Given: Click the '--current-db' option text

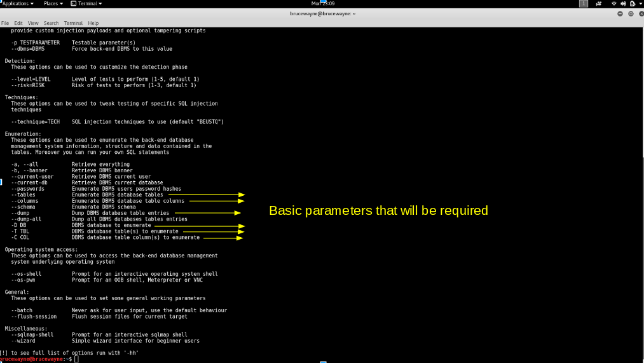Looking at the screenshot, I should pos(29,182).
